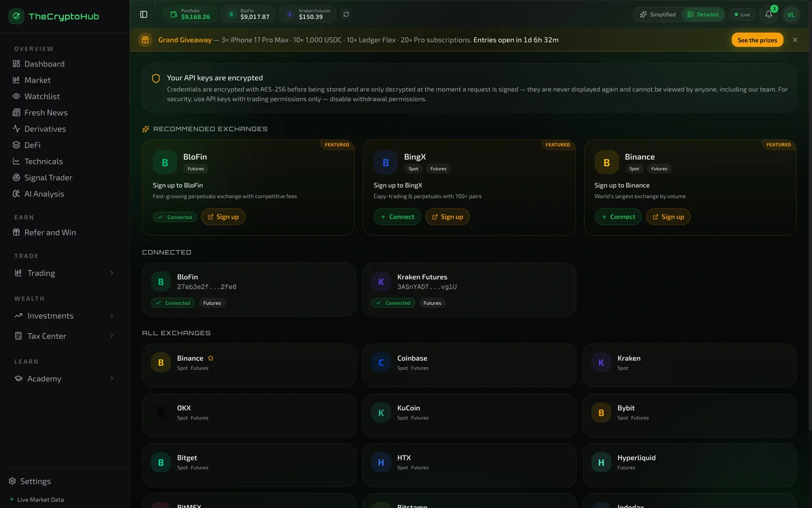
Task: Click the Bitget logo icon
Action: click(161, 462)
